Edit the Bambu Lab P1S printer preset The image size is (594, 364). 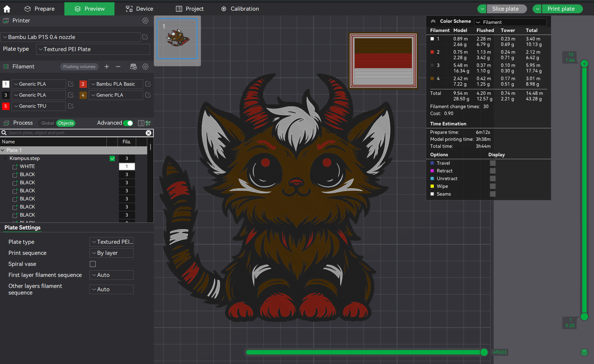tap(145, 37)
